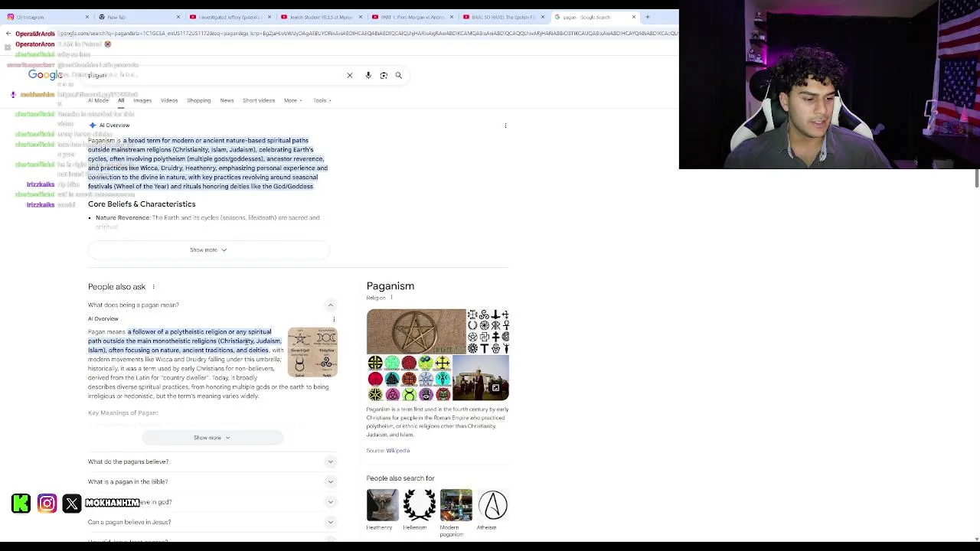Open the People also ask three-dot options
Image resolution: width=980 pixels, height=551 pixels.
point(153,287)
